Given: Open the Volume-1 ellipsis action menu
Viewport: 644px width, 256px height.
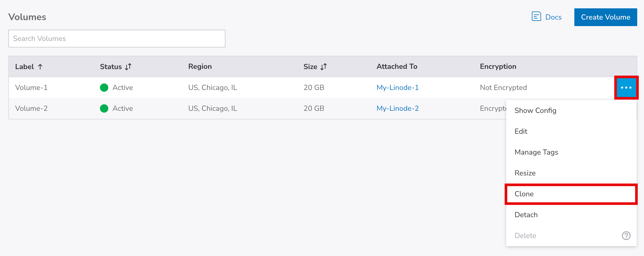Looking at the screenshot, I should tap(626, 88).
